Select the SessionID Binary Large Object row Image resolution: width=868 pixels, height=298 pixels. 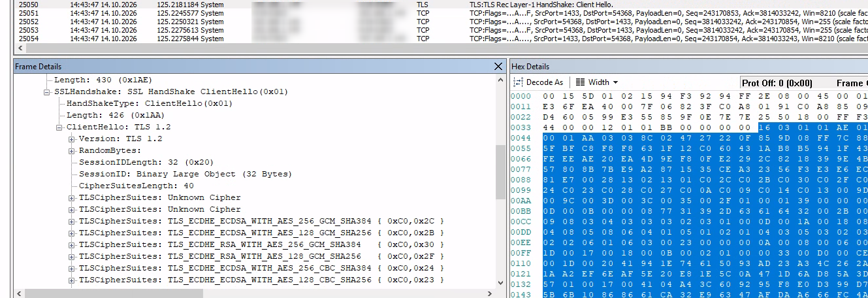pyautogui.click(x=185, y=174)
